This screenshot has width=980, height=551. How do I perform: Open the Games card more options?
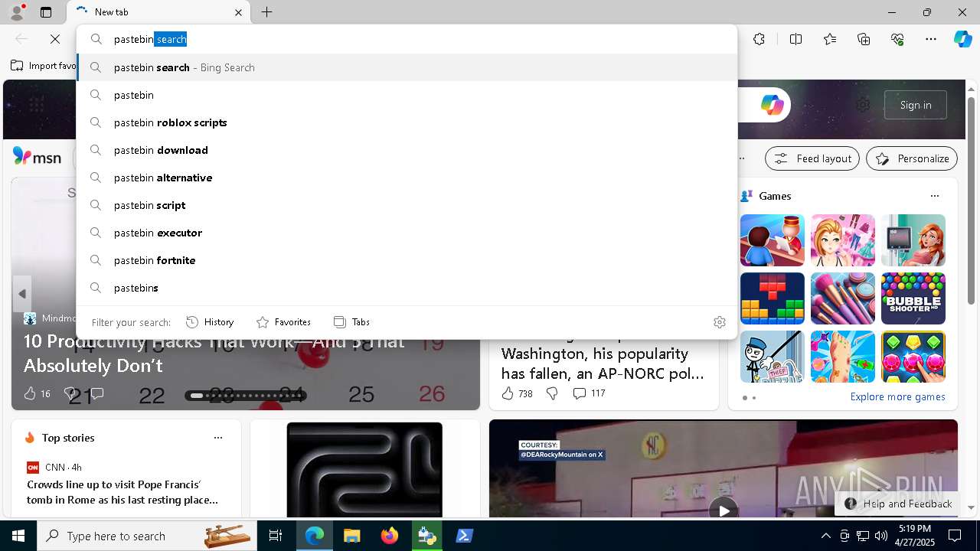coord(934,196)
